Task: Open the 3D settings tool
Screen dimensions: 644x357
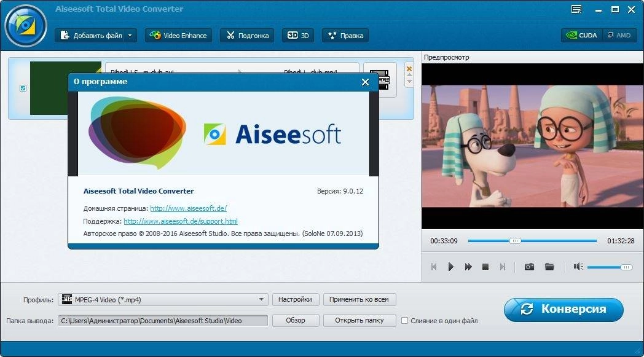Action: point(298,36)
